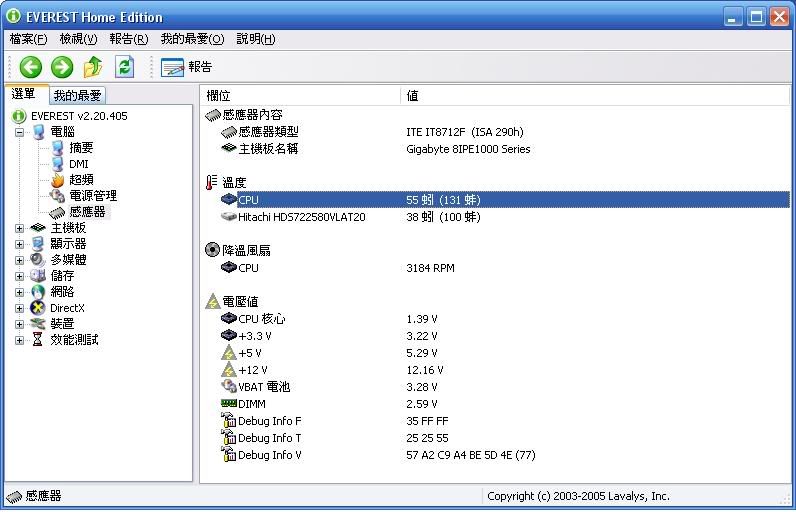Expand the 裝置 tree node

click(19, 324)
